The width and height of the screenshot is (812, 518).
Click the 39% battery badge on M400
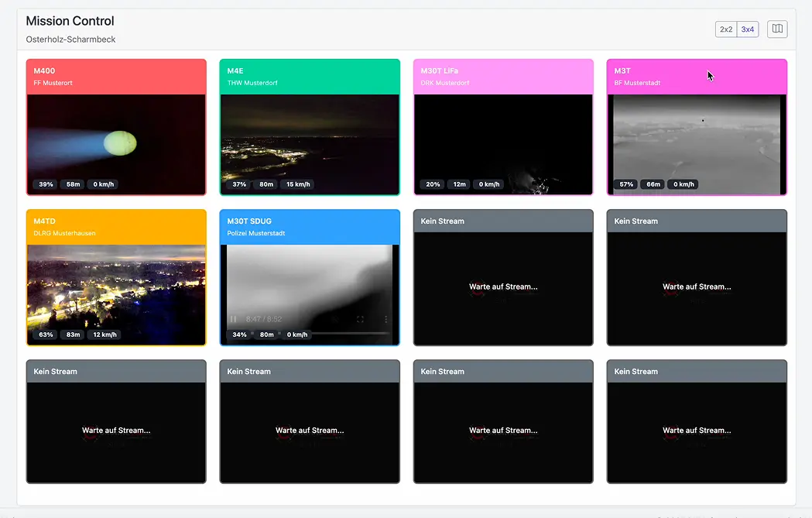[x=46, y=184]
